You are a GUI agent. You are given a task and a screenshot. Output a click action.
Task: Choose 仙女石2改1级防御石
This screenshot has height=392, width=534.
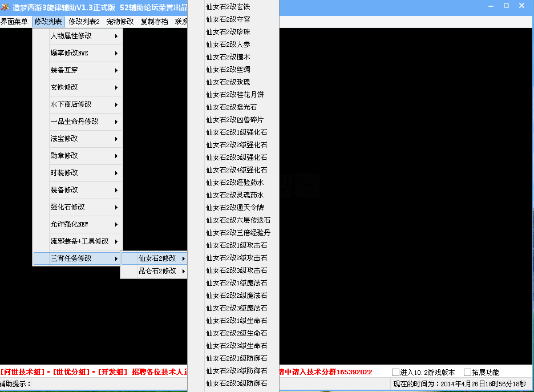point(233,358)
